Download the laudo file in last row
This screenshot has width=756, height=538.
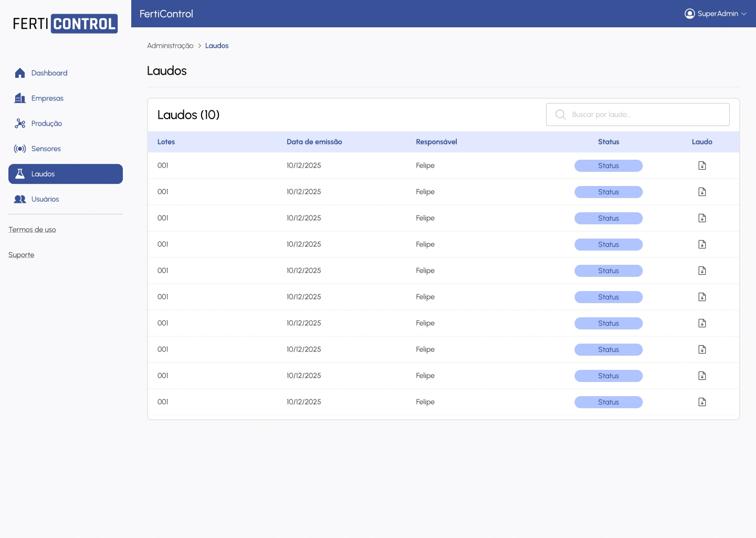click(x=702, y=402)
